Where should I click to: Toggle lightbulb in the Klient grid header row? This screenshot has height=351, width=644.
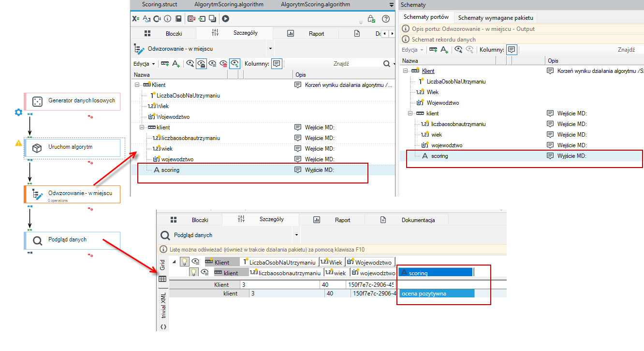[x=184, y=261]
